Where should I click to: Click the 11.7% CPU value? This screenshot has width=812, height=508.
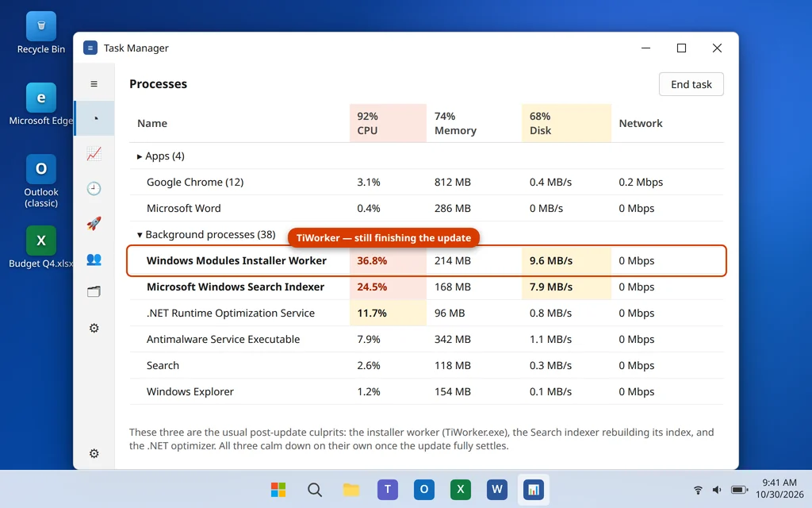[372, 313]
